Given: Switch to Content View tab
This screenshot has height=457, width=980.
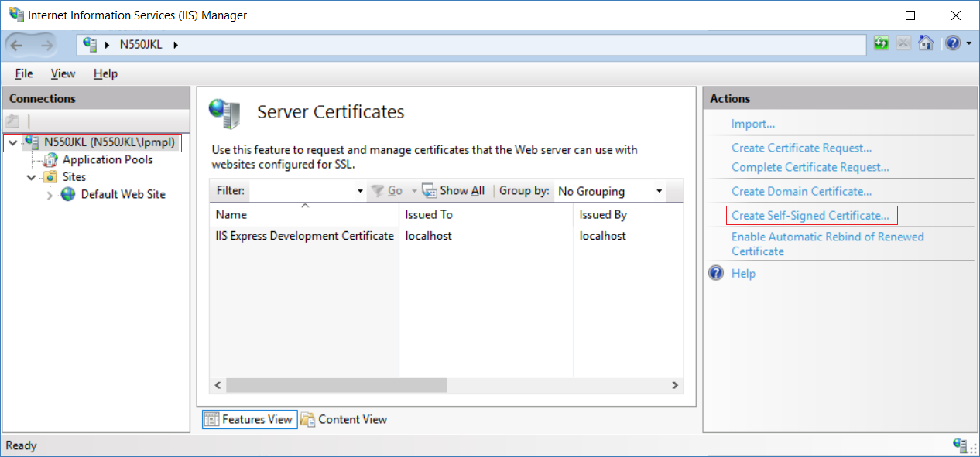Looking at the screenshot, I should click(x=343, y=419).
